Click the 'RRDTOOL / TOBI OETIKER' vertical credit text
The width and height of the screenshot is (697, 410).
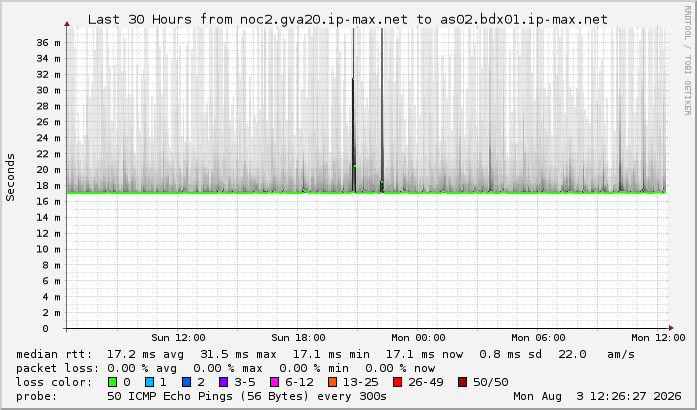[x=688, y=61]
